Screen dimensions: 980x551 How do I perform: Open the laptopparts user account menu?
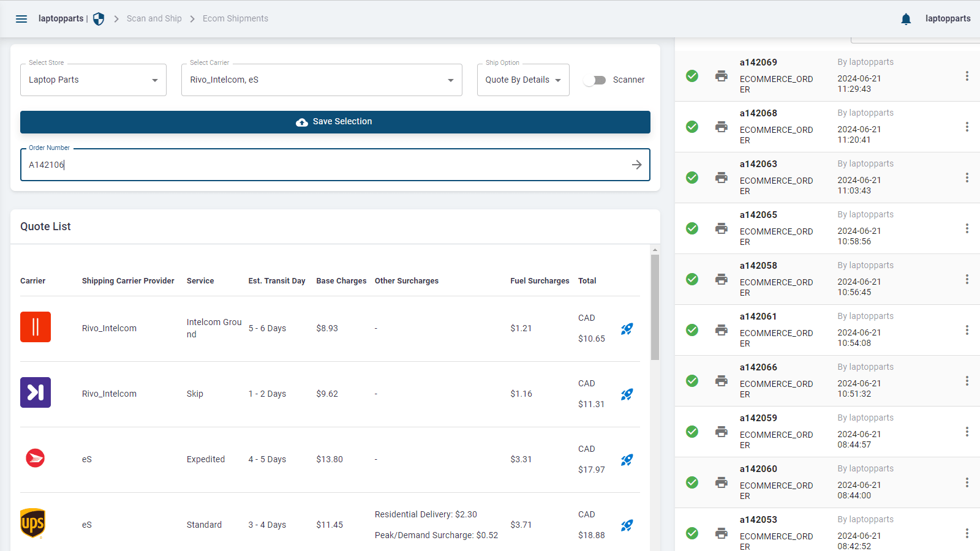(948, 19)
